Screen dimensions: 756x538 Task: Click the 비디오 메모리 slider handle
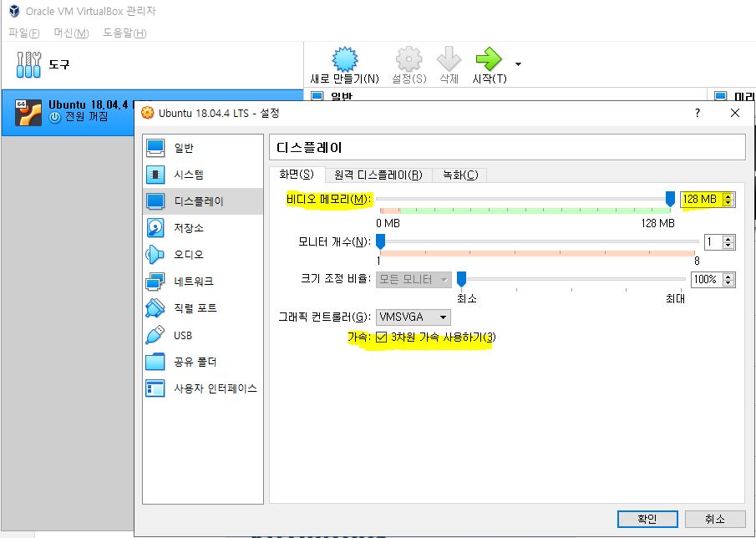(x=670, y=199)
